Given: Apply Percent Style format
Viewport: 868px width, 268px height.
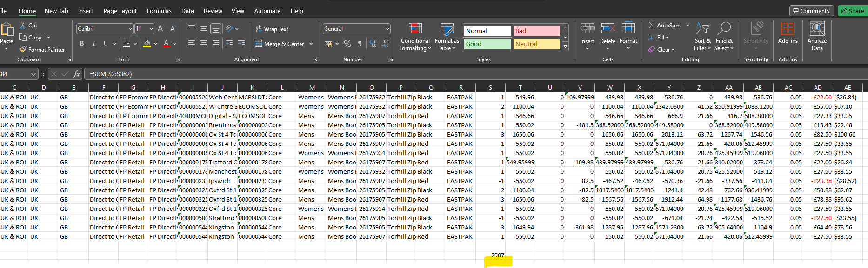Looking at the screenshot, I should click(x=347, y=44).
